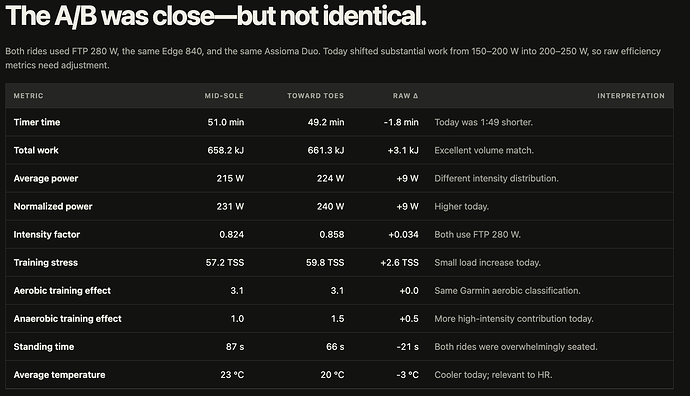Click the Anaerobic training effect label
Screen dimensions: 690x396
coord(67,319)
